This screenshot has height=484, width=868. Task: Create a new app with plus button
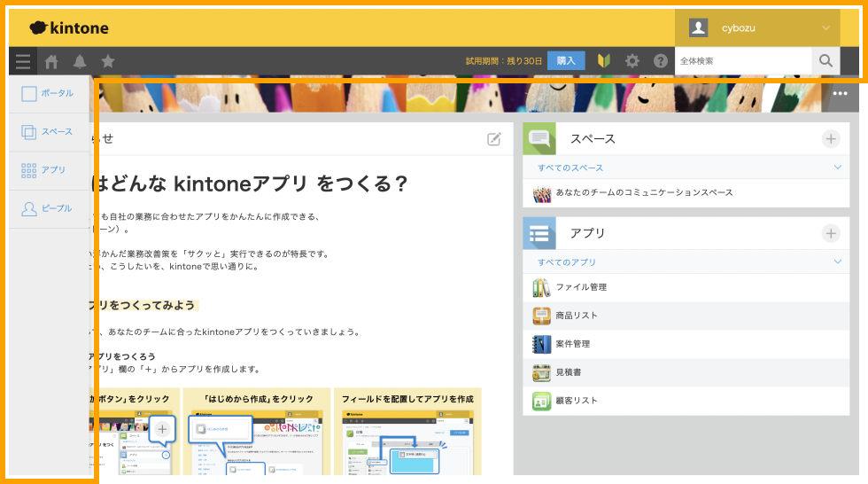click(830, 233)
